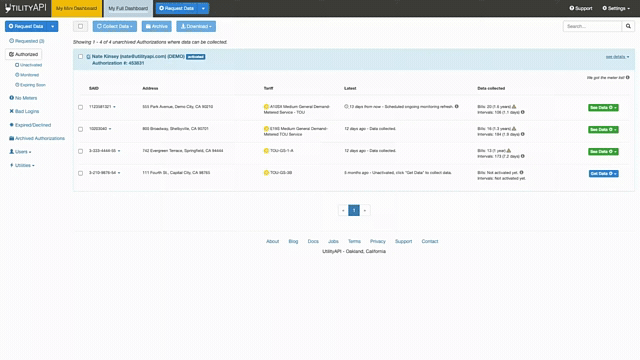
Task: Open the Settings menu
Action: (616, 8)
